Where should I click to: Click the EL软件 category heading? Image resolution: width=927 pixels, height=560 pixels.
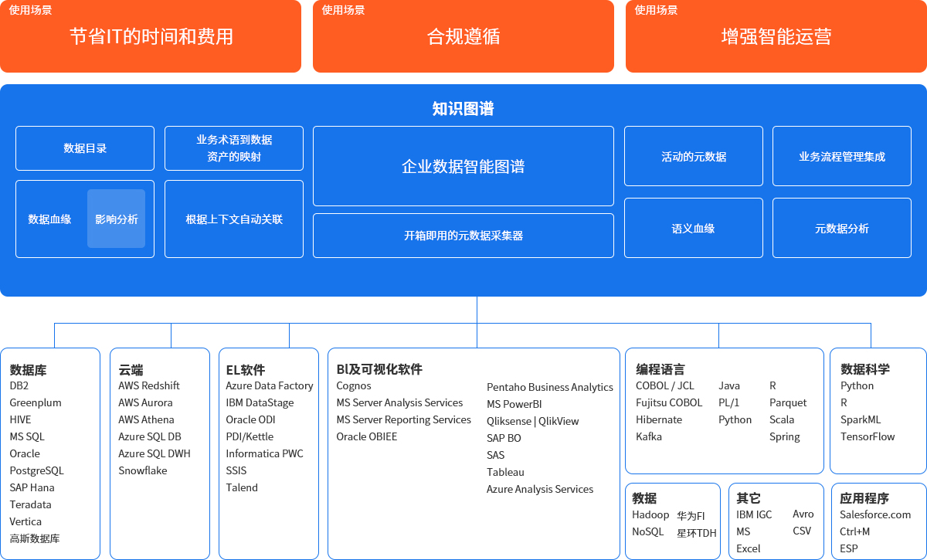246,370
